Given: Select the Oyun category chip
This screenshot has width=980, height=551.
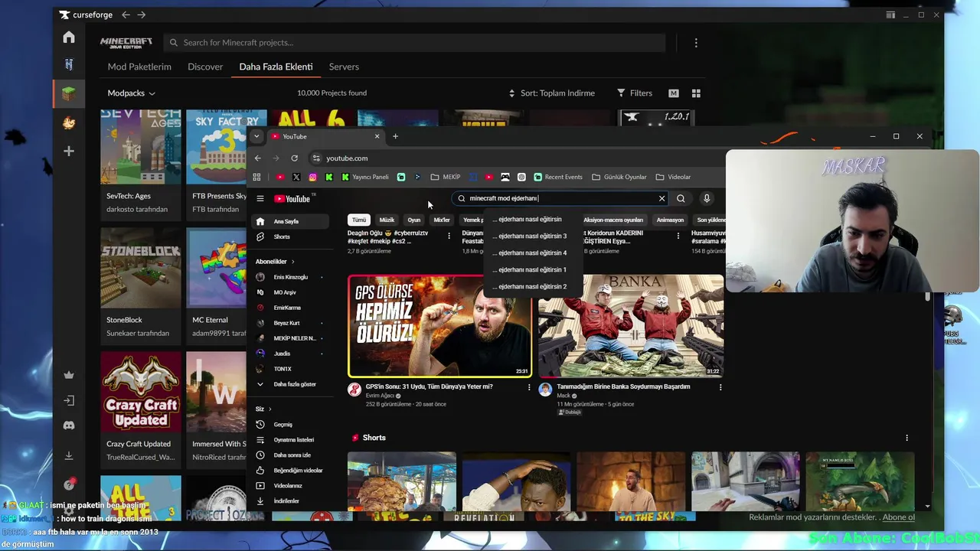Looking at the screenshot, I should 414,220.
